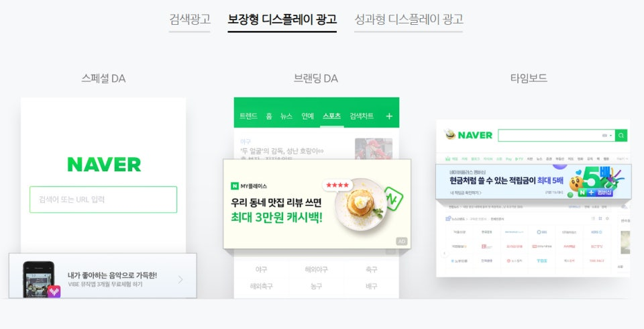
Task: Open the arrow on VIBE banner
Action: tap(180, 279)
